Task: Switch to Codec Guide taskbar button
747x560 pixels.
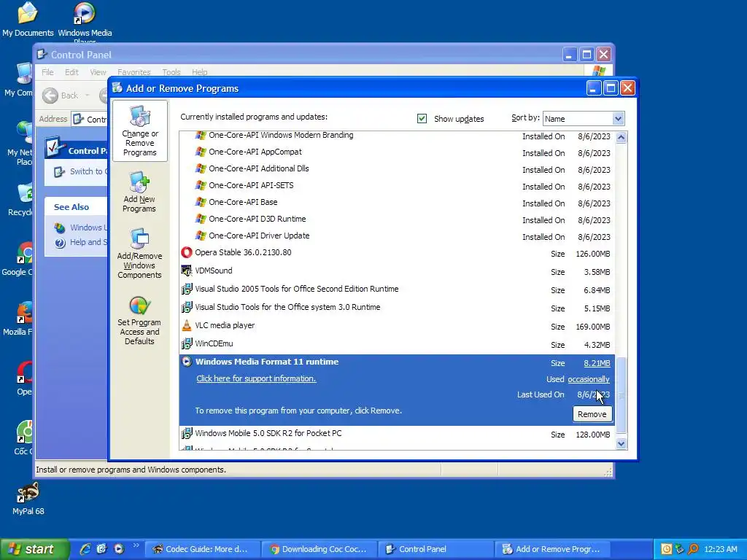Action: point(203,549)
